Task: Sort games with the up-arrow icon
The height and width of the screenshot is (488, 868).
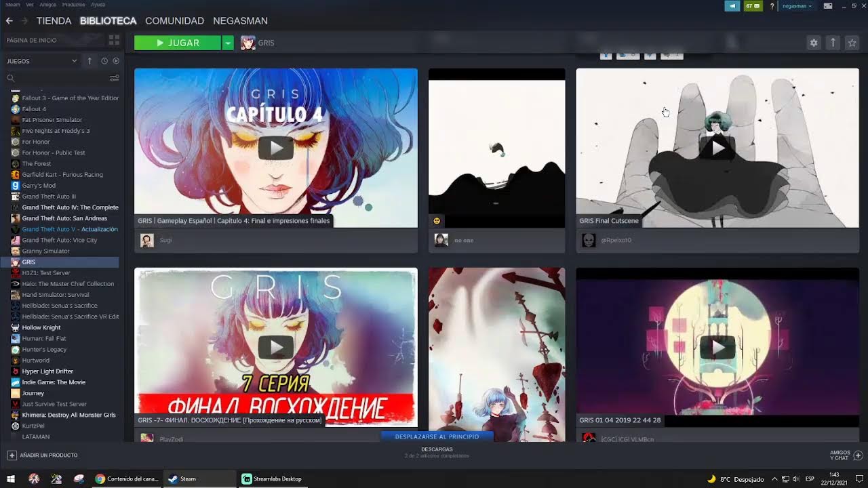Action: point(90,61)
